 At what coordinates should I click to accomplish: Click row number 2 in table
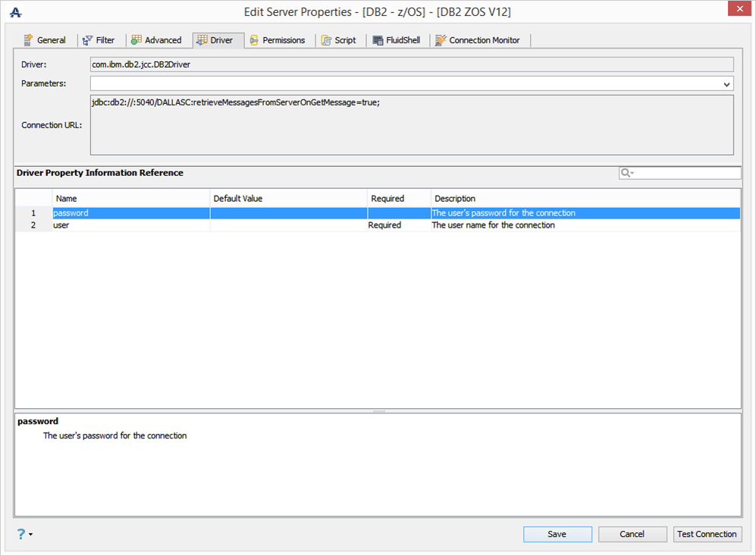[x=33, y=225]
